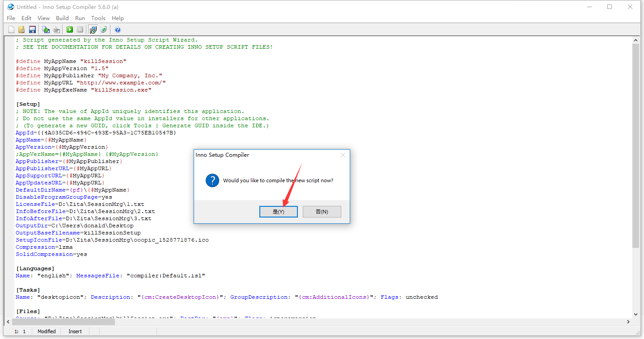Screen dimensions: 644x339
Task: Run the installer with the green play icon
Action: coord(70,29)
